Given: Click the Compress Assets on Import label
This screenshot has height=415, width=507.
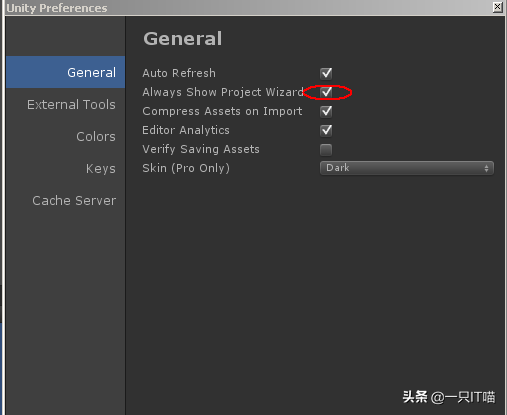Looking at the screenshot, I should point(222,111).
